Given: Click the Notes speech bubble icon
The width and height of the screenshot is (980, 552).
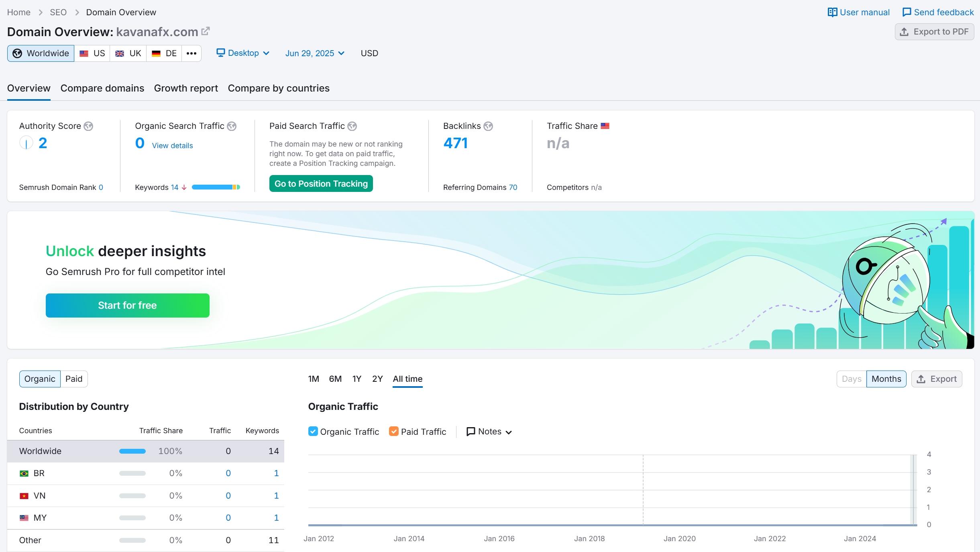Looking at the screenshot, I should [471, 432].
